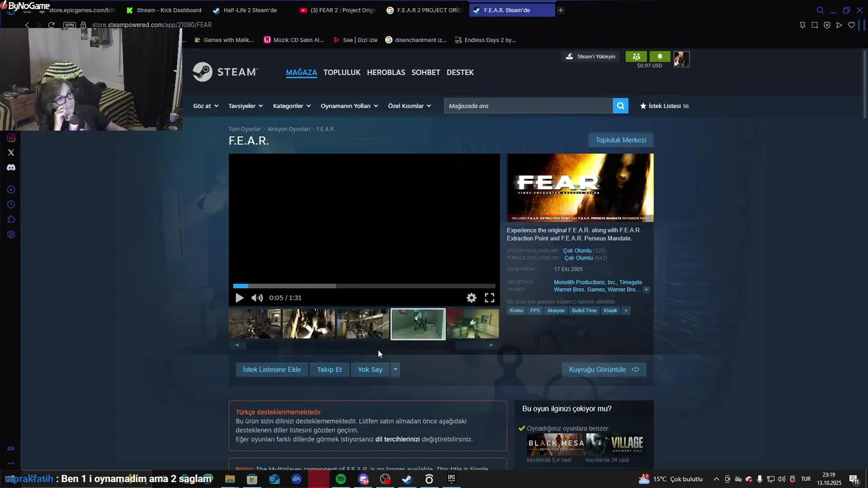
Task: Play the F.E.A.R. trailer video
Action: click(239, 298)
